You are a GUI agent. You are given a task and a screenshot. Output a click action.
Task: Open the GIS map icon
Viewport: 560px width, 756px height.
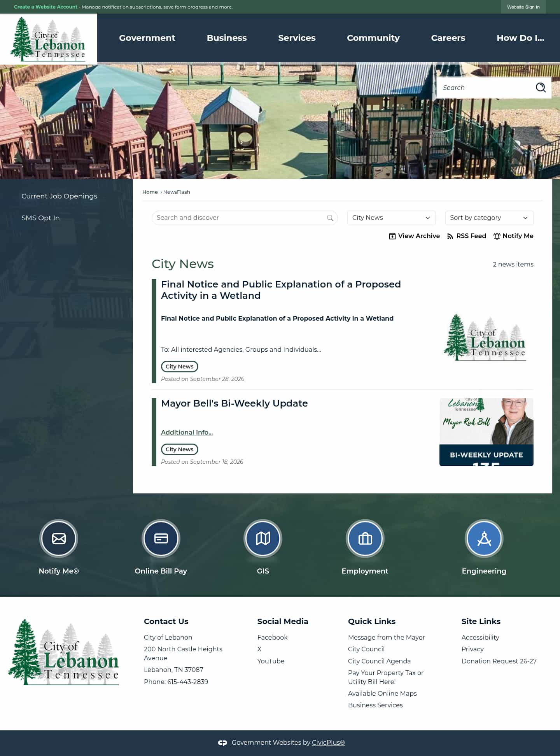click(x=263, y=538)
